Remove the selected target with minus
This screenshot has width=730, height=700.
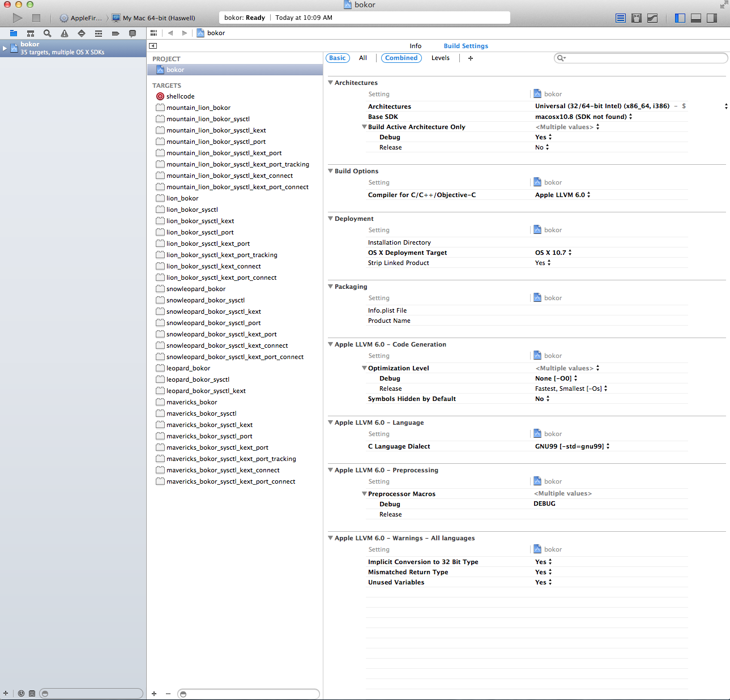tap(168, 694)
